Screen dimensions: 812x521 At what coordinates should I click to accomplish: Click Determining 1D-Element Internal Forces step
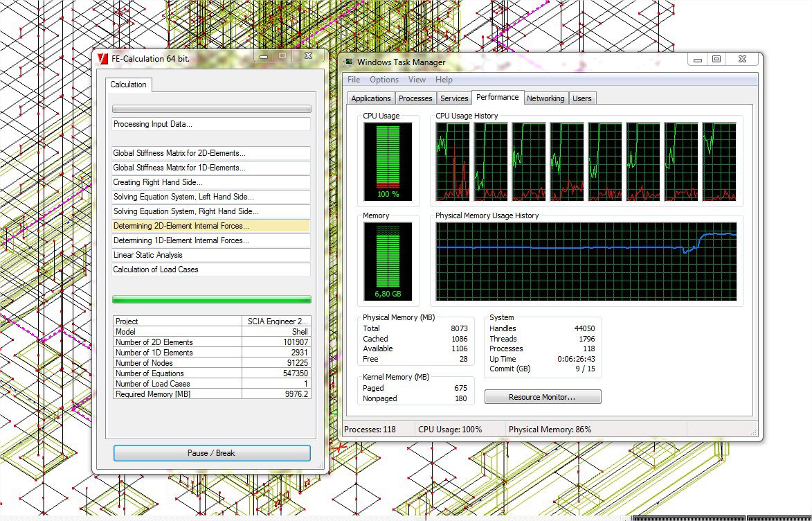[211, 240]
